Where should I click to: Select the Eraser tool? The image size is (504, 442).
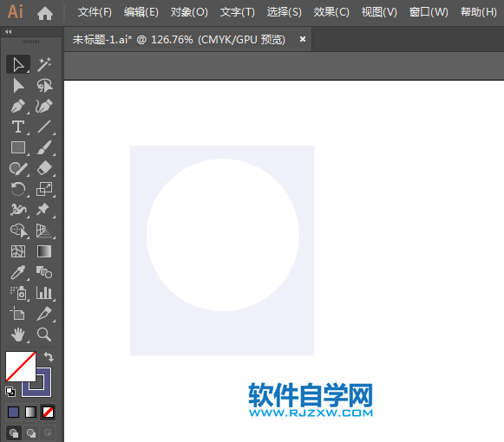coord(44,168)
